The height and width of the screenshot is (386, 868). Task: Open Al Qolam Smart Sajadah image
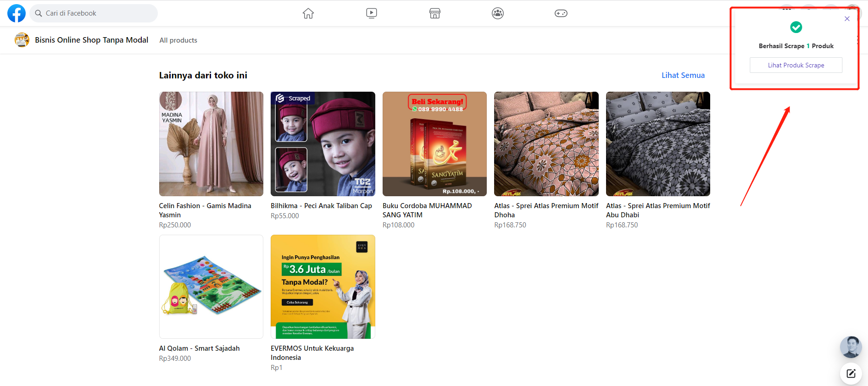point(211,287)
